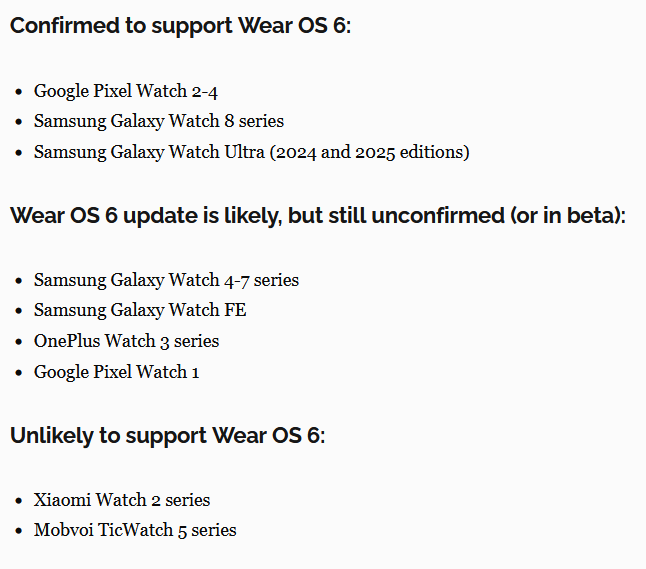Click the Mobvoi TicWatch 5 series entry

(135, 530)
